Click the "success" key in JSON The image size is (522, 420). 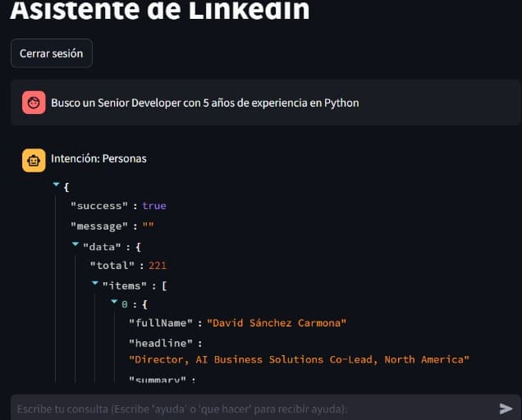click(99, 206)
